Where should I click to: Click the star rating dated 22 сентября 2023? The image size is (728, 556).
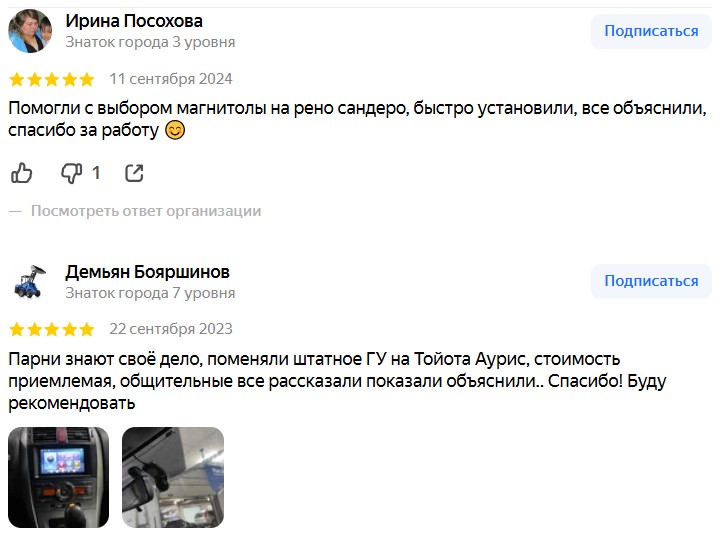(52, 330)
